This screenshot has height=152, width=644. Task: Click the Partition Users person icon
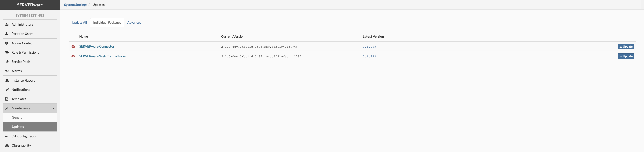[7, 34]
